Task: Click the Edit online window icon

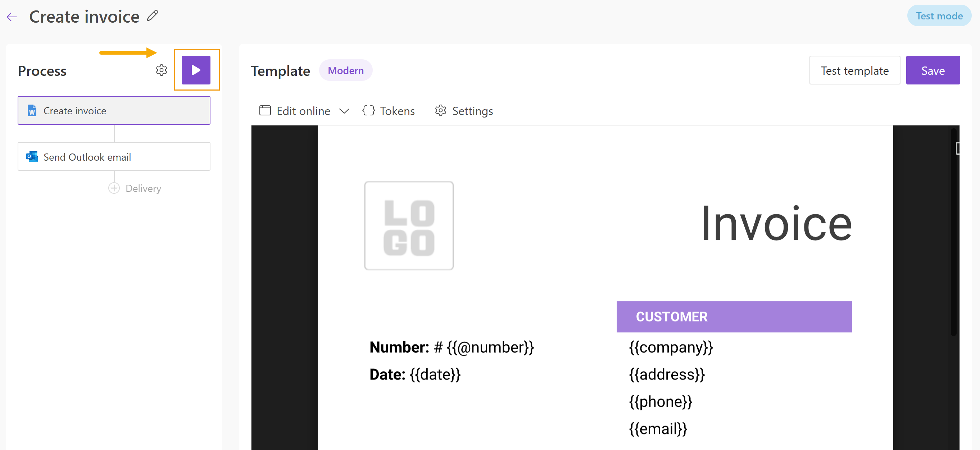Action: (x=265, y=111)
